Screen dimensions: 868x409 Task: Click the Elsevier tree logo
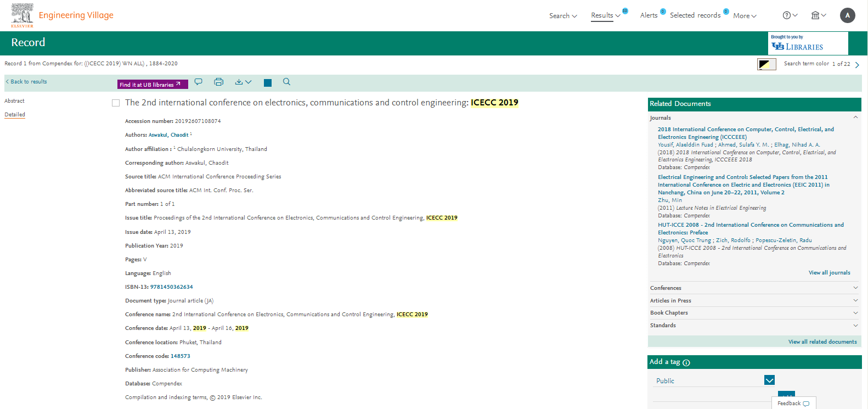(22, 15)
